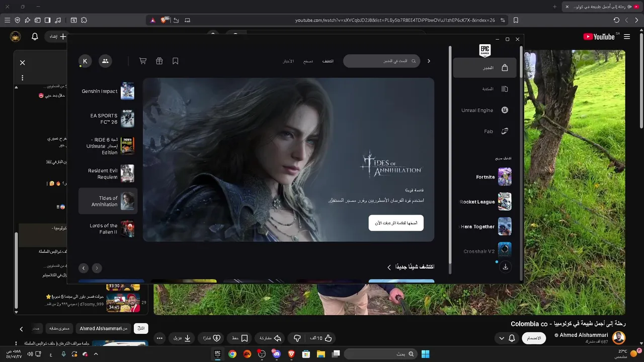The width and height of the screenshot is (644, 362).
Task: Select EA SPORTS FC 26 in carousel list
Action: click(x=108, y=119)
